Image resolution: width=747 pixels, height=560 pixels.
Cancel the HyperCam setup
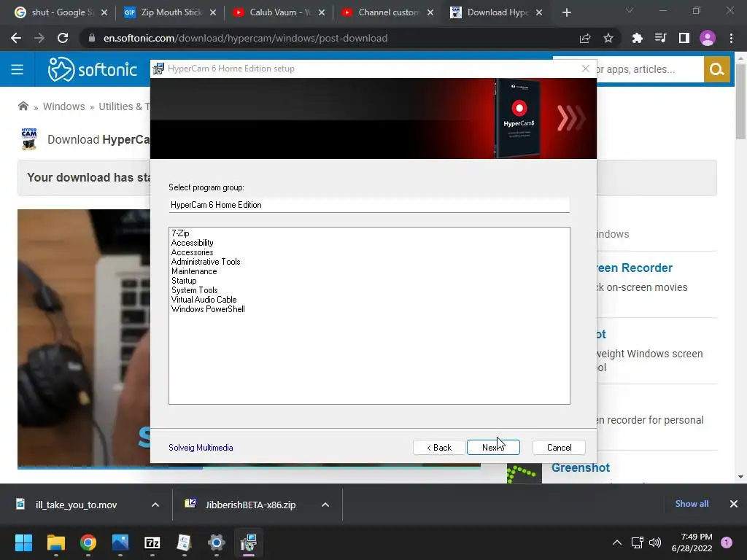[x=559, y=447]
